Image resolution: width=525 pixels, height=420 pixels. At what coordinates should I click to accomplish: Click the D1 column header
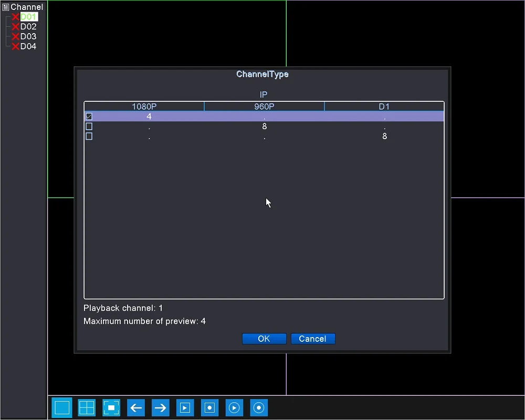coord(384,107)
